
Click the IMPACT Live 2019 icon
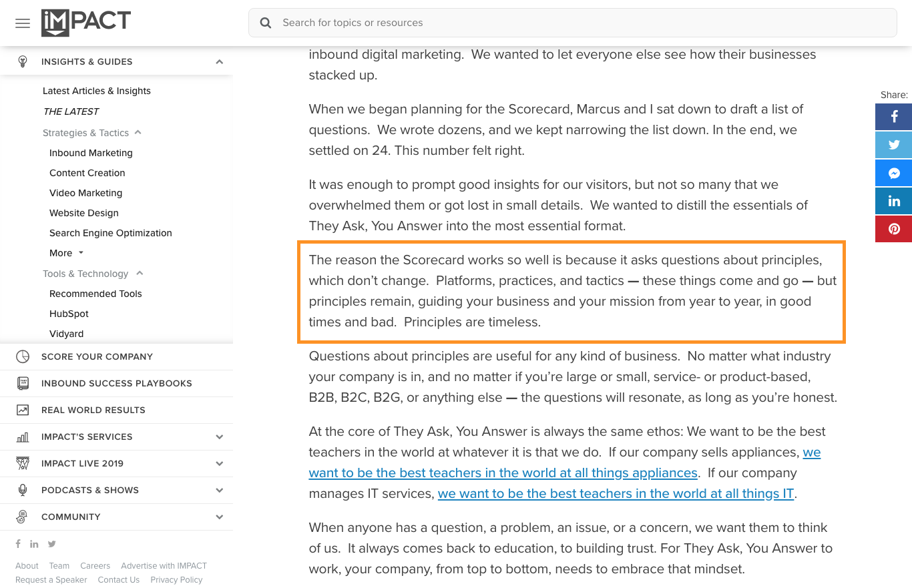click(x=23, y=463)
